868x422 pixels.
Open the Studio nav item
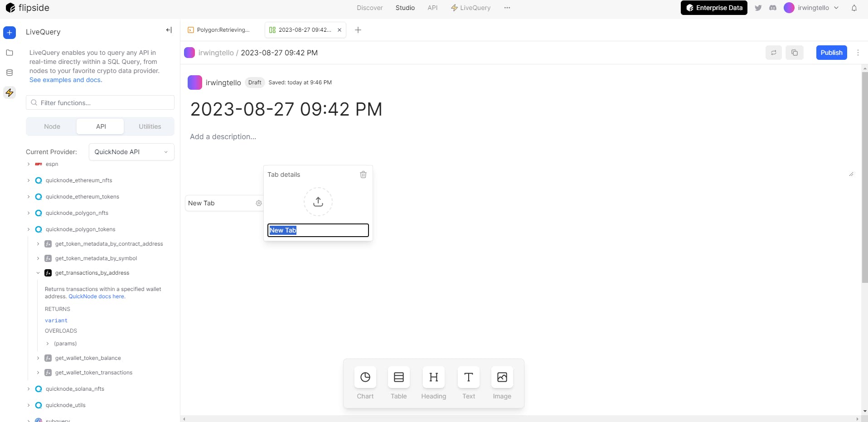coord(405,8)
